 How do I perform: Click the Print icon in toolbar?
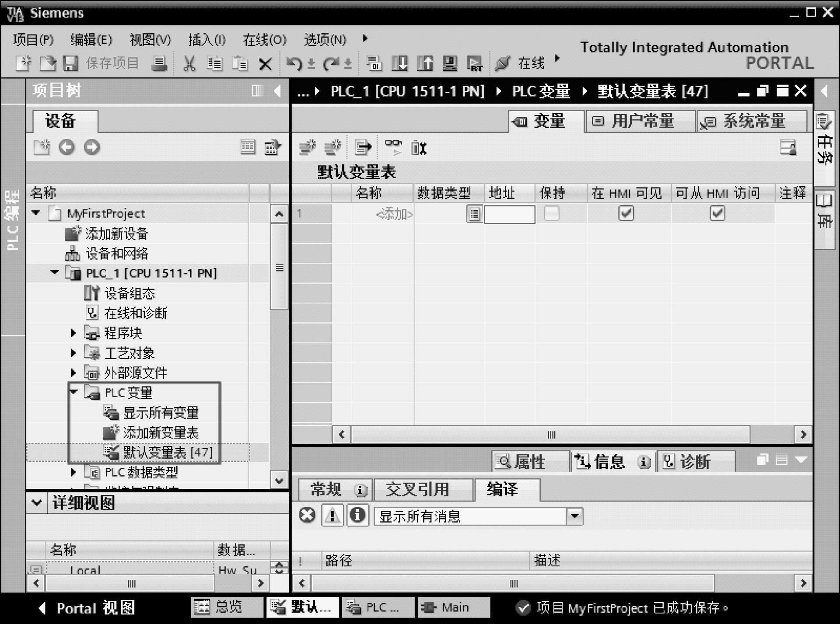coord(159,64)
